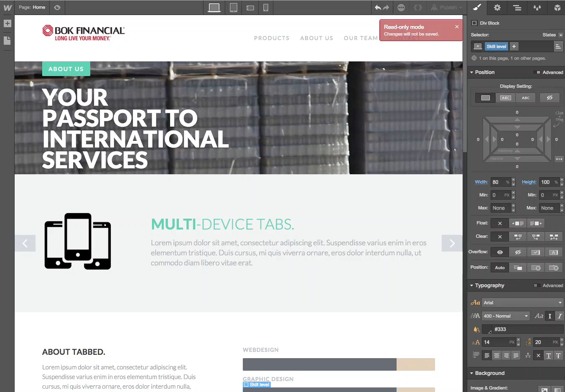Toggle Position section Advanced switch

[x=537, y=72]
